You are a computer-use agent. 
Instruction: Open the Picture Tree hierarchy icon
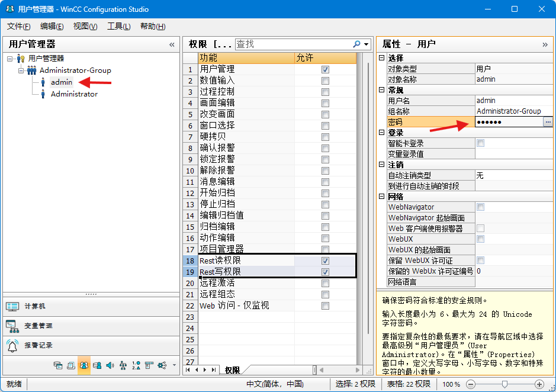(123, 365)
